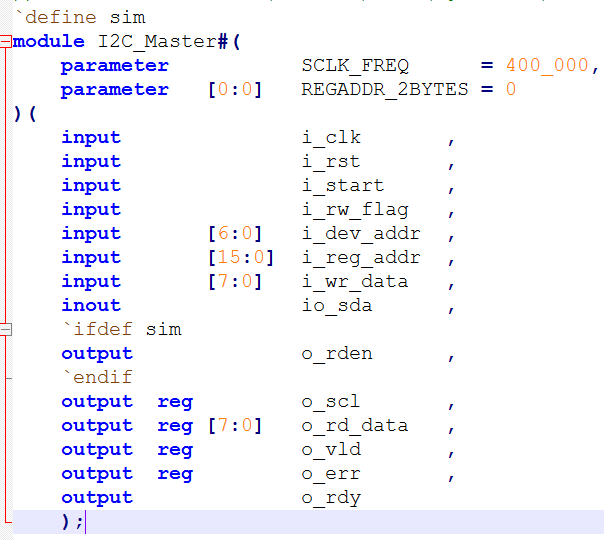Click the `define directive text
Viewport: 604px width, 540px height.
[55, 18]
